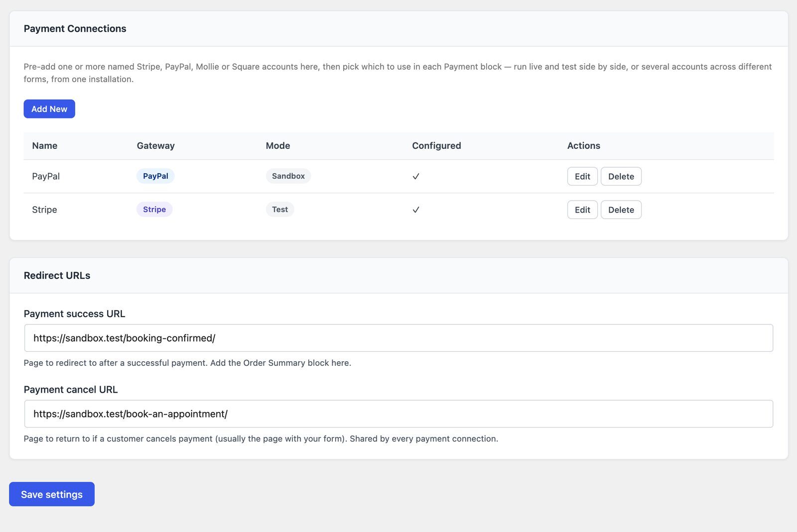Click the Order Summary block help text
Screen dimensions: 797x532
click(x=188, y=363)
